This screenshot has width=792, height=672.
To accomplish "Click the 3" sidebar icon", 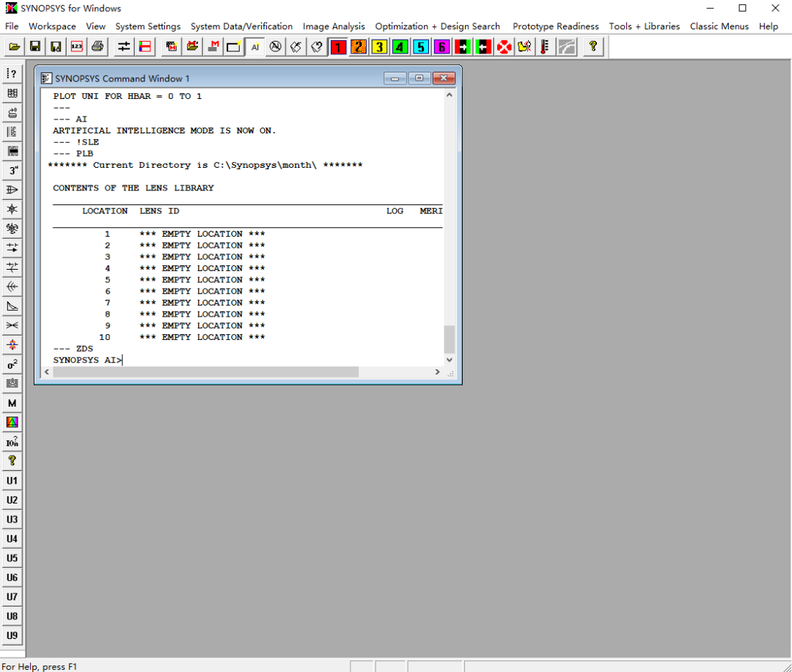I will 12,171.
